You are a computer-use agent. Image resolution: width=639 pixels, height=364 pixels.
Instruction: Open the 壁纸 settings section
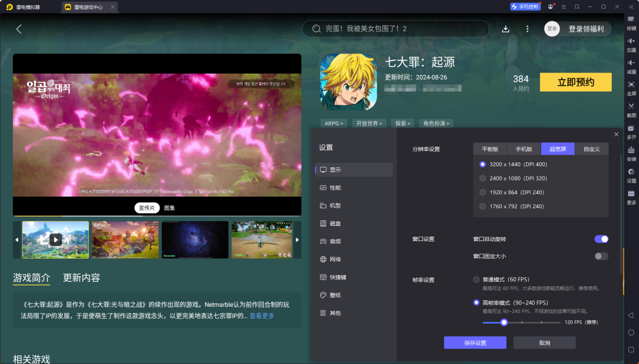354,295
